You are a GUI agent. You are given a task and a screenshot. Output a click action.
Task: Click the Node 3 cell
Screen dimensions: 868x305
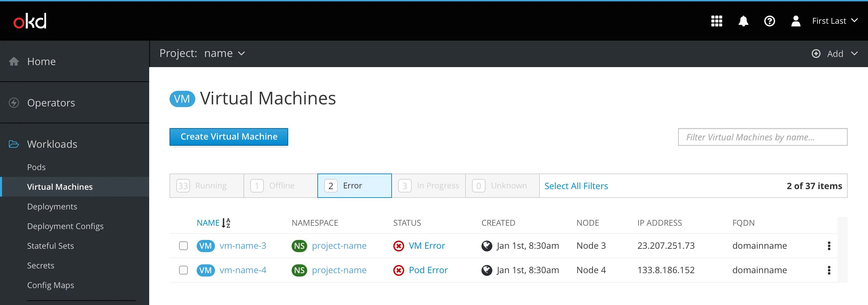(591, 246)
